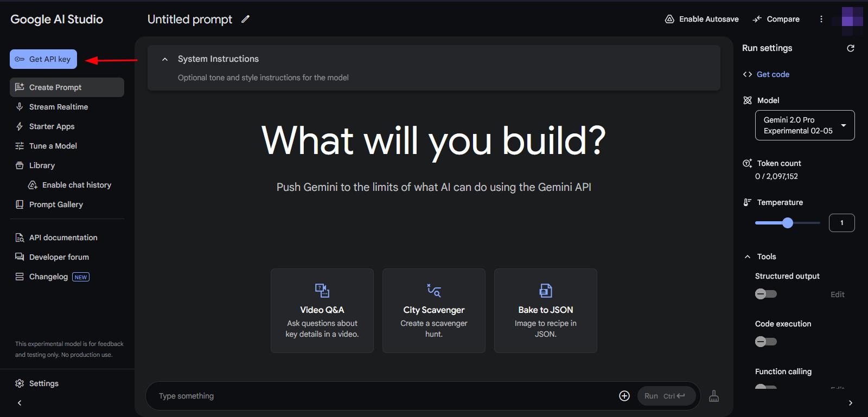
Task: Open the Gemini 2.0 Pro model dropdown
Action: point(805,125)
